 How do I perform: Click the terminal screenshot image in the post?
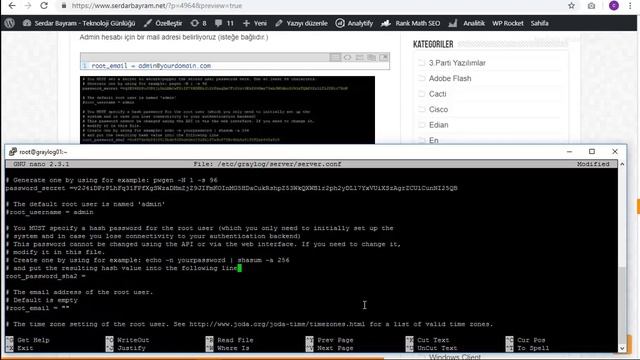tap(227, 110)
